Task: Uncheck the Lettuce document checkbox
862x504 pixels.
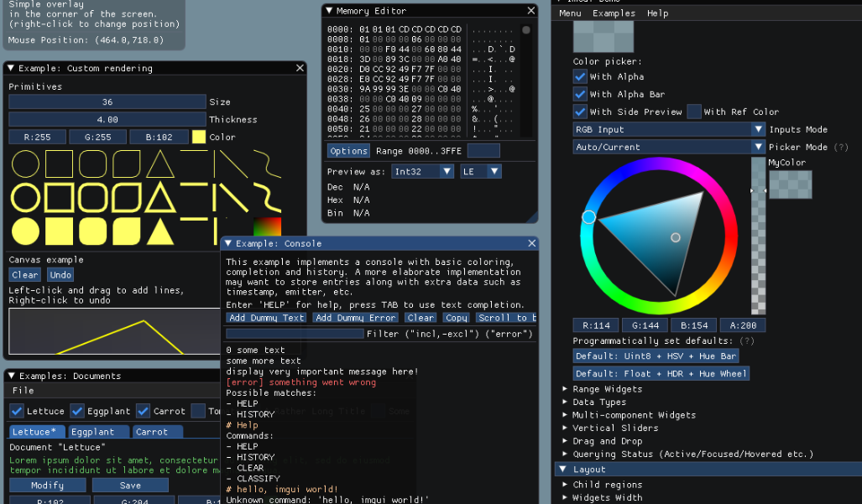Action: [x=17, y=411]
